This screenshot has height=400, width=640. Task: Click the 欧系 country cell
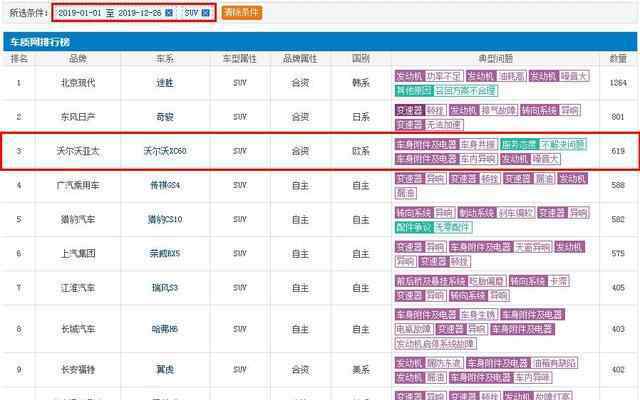361,151
